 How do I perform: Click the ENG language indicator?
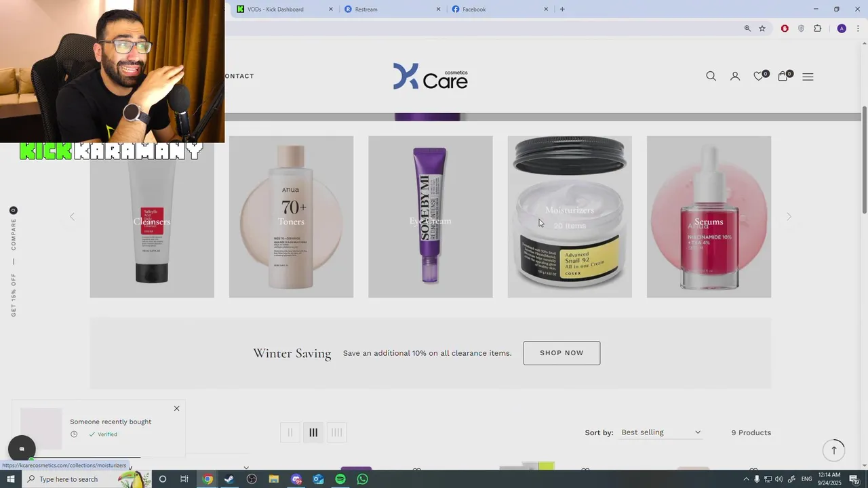pyautogui.click(x=806, y=479)
